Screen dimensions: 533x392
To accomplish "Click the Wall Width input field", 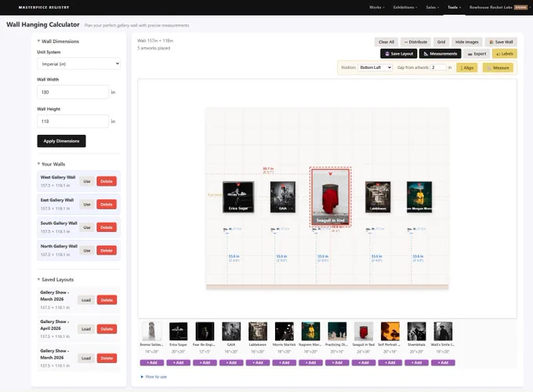I will (73, 93).
